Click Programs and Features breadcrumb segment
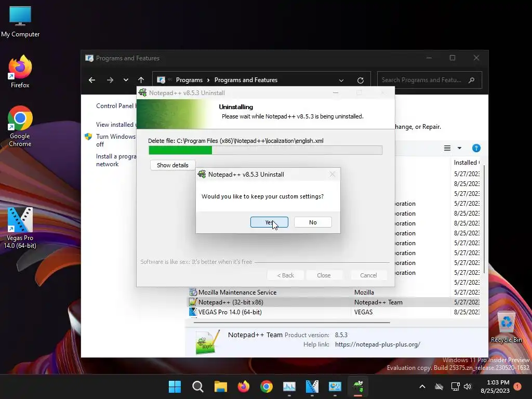 246,80
